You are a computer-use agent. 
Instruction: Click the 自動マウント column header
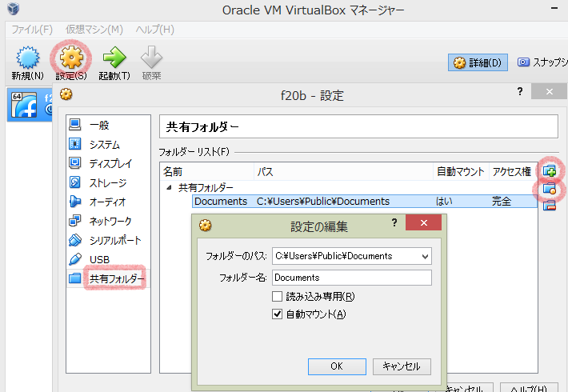coord(461,171)
